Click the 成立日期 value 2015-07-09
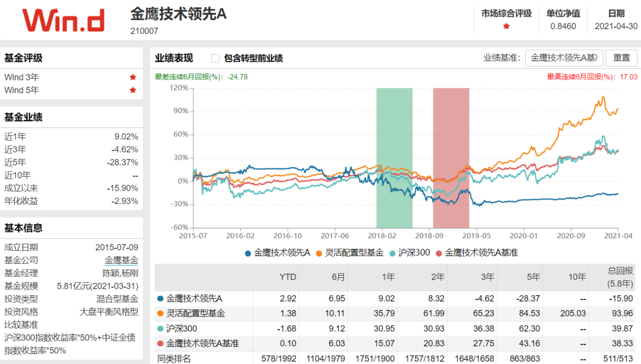Screen dimensions: 641x364 click(x=116, y=247)
